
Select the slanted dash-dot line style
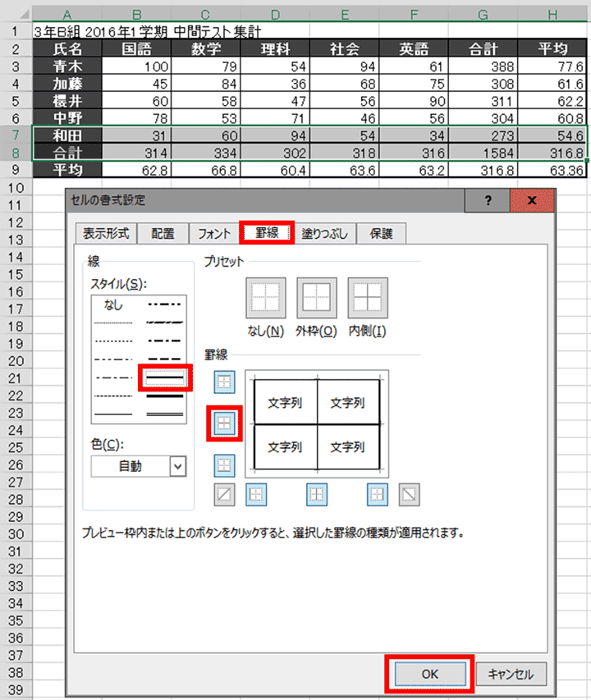[165, 323]
